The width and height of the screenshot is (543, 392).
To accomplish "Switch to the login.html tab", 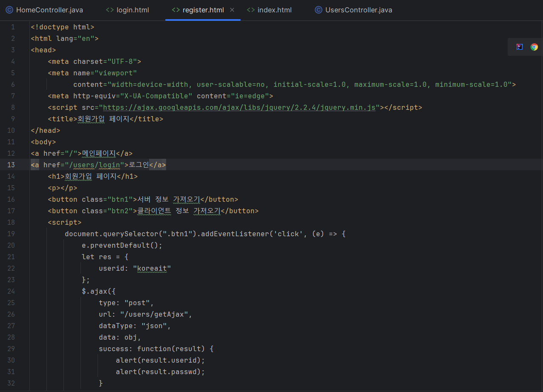I will [x=127, y=10].
